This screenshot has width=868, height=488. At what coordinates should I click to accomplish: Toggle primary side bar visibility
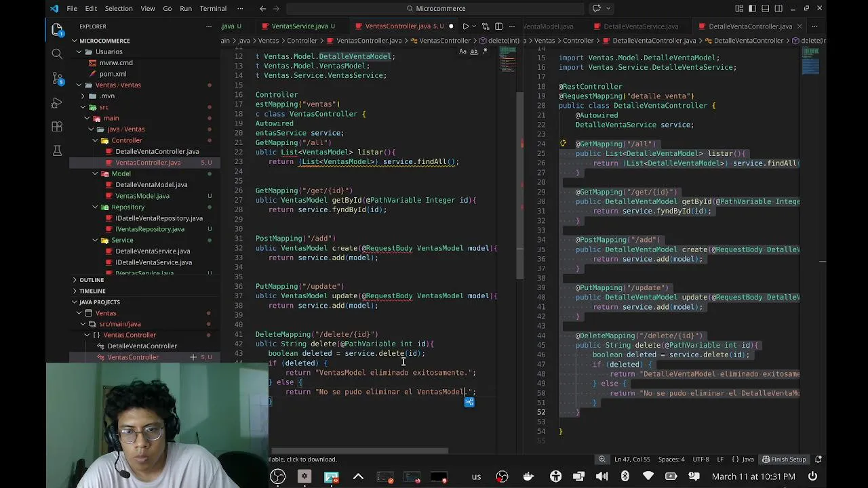pos(752,8)
